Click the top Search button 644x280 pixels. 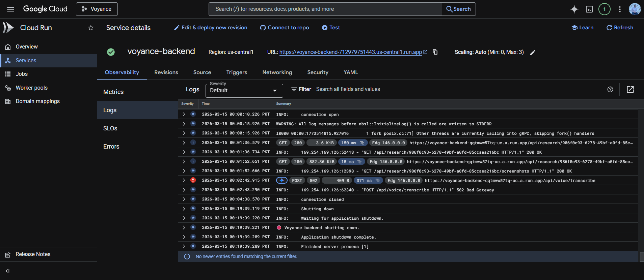coord(459,9)
